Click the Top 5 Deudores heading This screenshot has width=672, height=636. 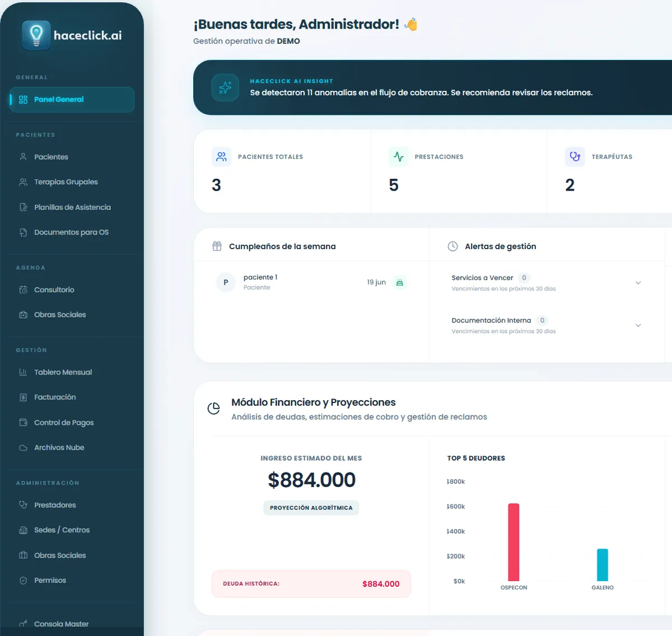coord(476,458)
